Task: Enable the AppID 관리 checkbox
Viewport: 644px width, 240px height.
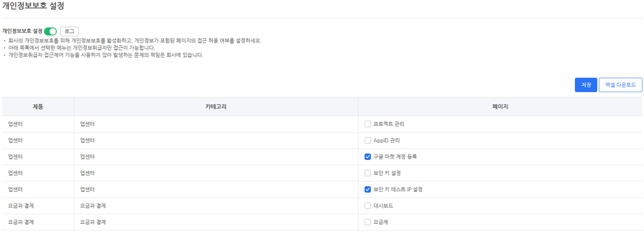Action: pyautogui.click(x=368, y=140)
